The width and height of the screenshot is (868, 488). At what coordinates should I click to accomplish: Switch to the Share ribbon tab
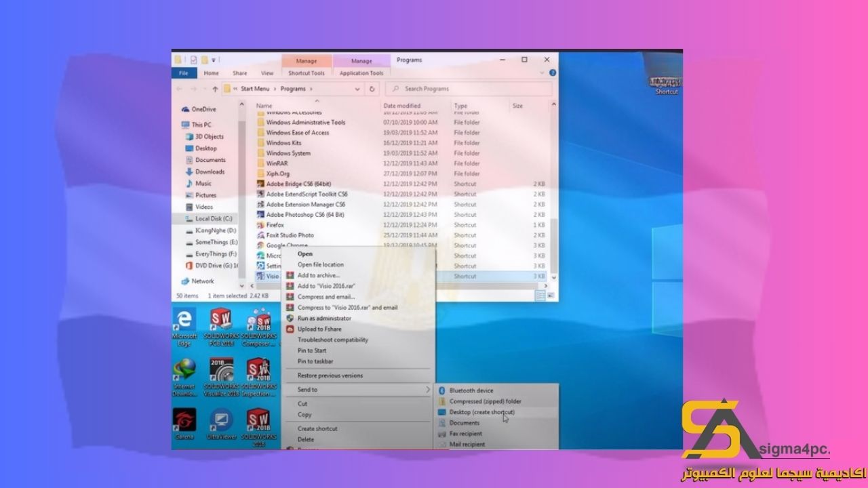pyautogui.click(x=240, y=73)
